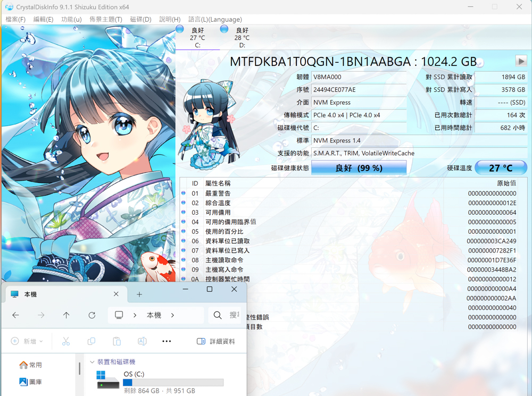532x396 pixels.
Task: Select the 02 綜合溫度 attribute row
Action: [x=349, y=203]
